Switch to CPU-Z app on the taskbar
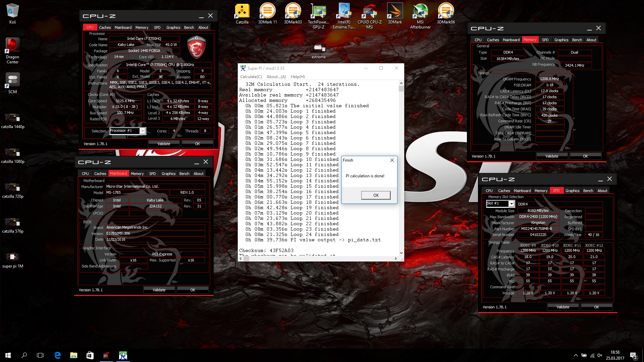 [106, 355]
